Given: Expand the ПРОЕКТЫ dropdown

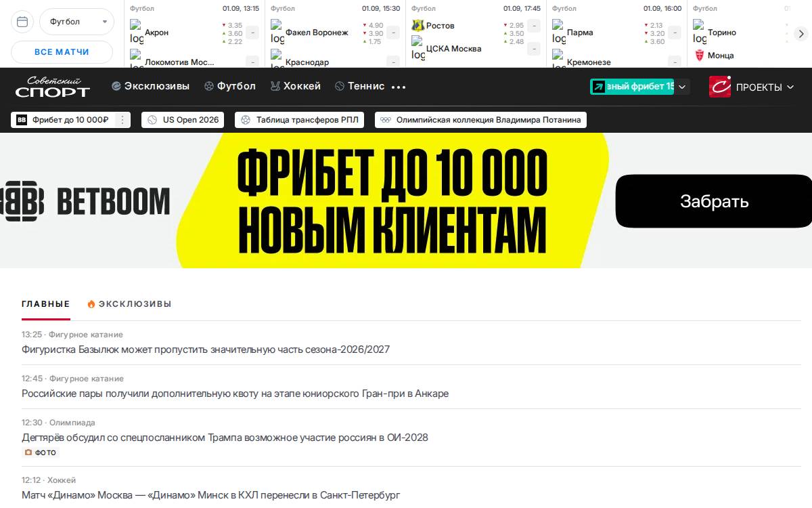Looking at the screenshot, I should click(765, 87).
